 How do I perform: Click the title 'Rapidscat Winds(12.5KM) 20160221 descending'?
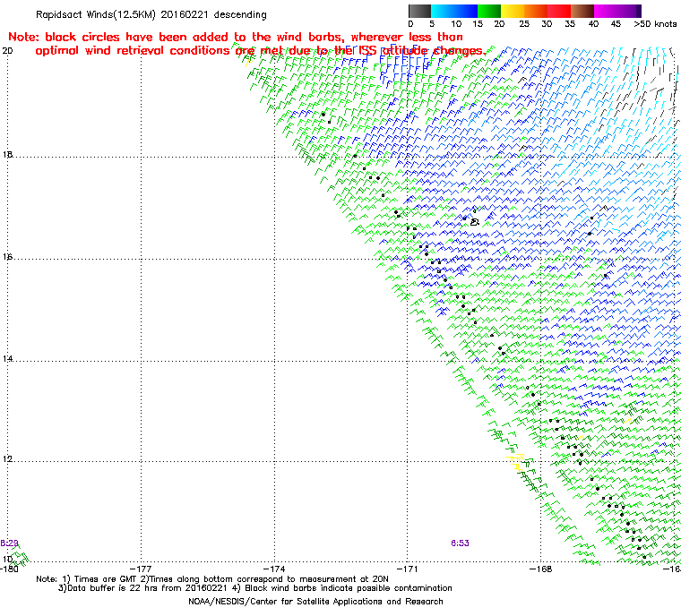click(151, 14)
